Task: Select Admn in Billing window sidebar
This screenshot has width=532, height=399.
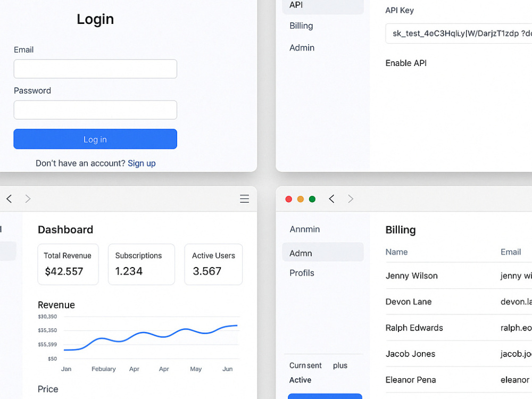Action: [x=323, y=252]
